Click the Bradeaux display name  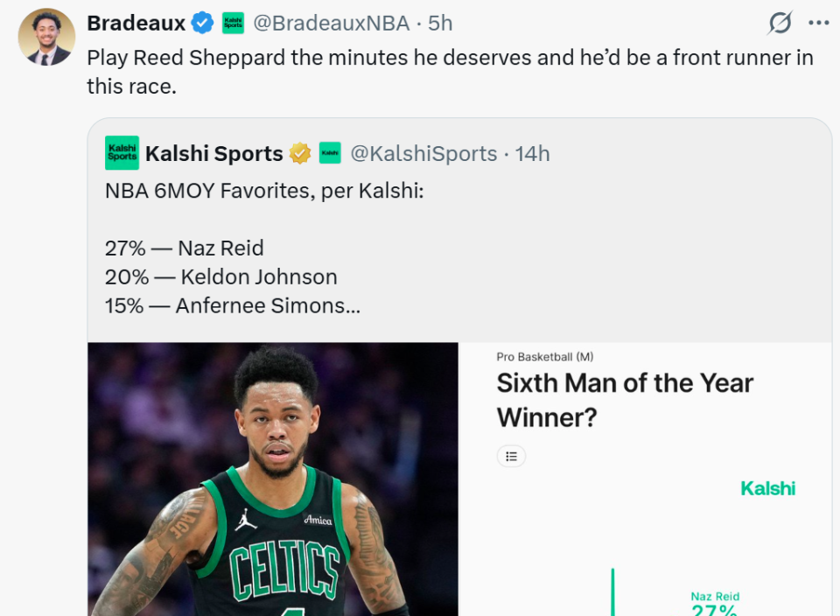click(x=136, y=23)
